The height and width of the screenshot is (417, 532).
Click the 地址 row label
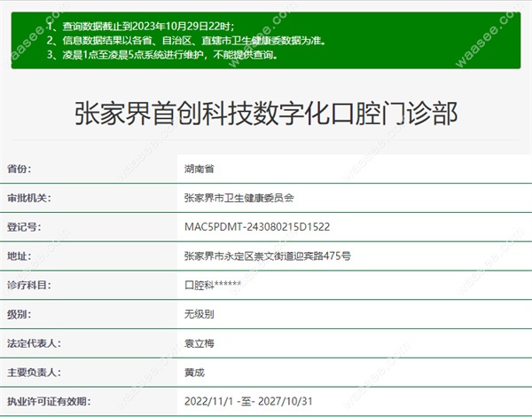click(x=20, y=256)
